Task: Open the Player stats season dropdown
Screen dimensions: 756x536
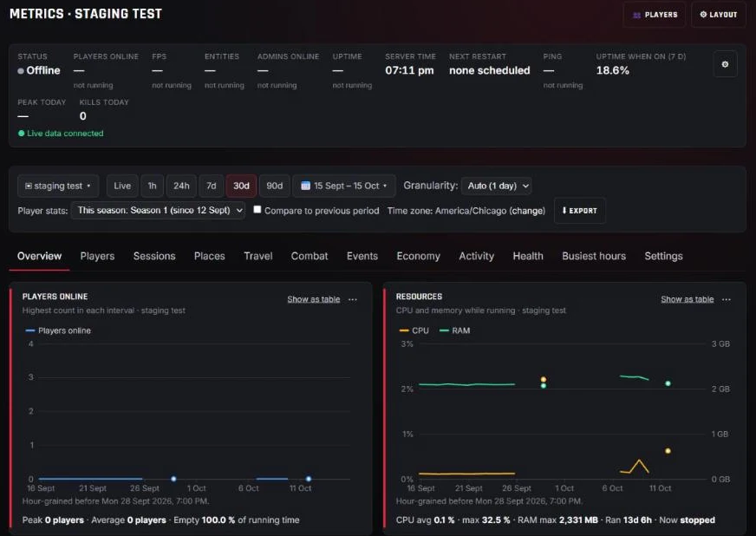Action: click(x=158, y=211)
